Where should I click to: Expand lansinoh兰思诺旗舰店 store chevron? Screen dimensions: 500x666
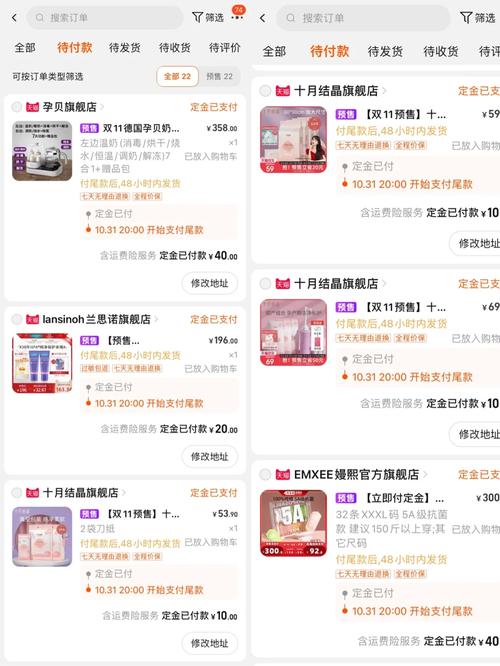click(156, 319)
